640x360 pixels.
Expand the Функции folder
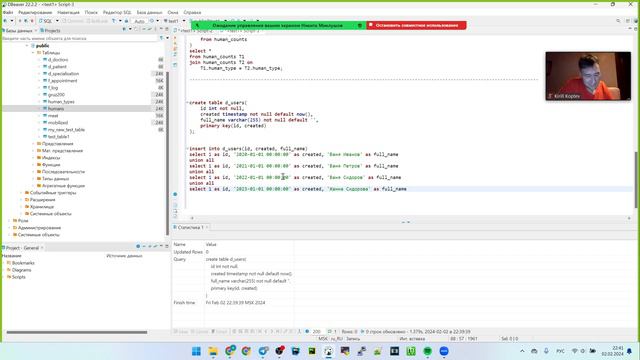click(x=33, y=165)
